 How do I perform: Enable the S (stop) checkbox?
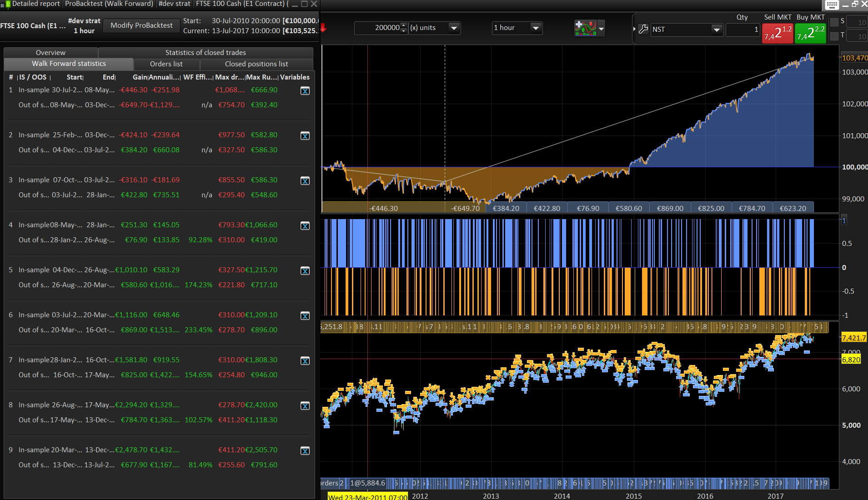coord(834,22)
